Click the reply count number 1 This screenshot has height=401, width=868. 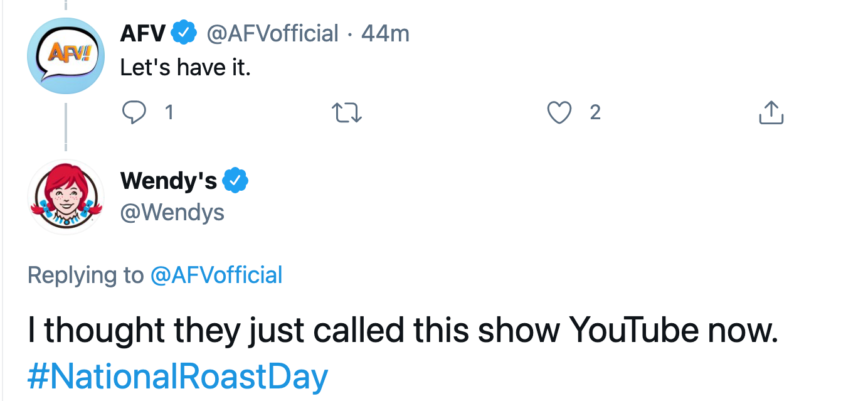pyautogui.click(x=169, y=113)
